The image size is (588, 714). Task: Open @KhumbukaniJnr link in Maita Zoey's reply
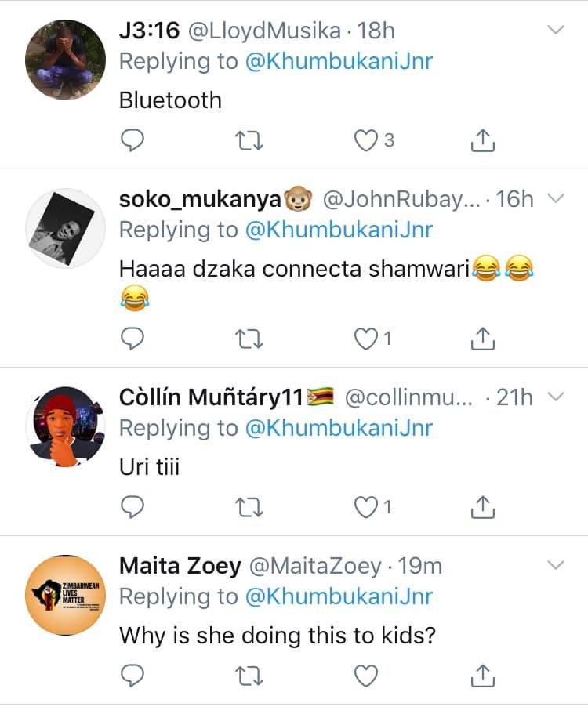coord(339,596)
